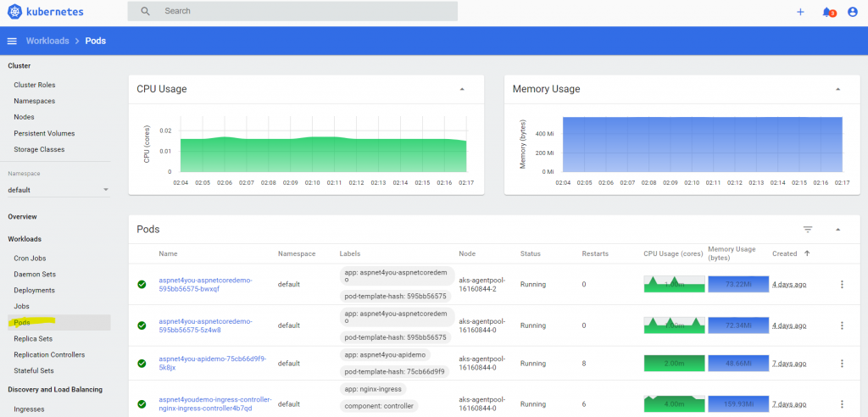The height and width of the screenshot is (417, 868).
Task: Click green status icon for ingress-controller pod
Action: click(142, 404)
